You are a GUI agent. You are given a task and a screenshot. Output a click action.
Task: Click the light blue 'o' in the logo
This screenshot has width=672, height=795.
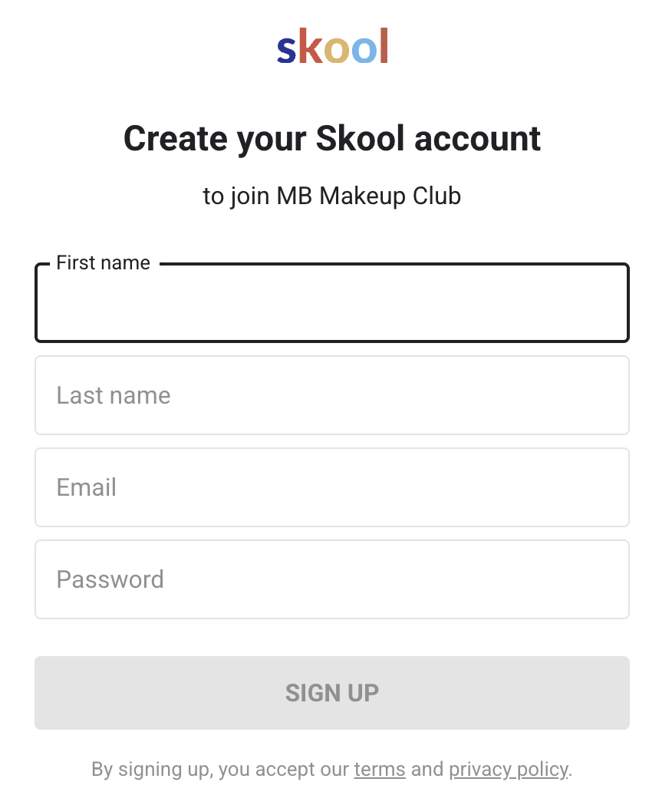364,50
